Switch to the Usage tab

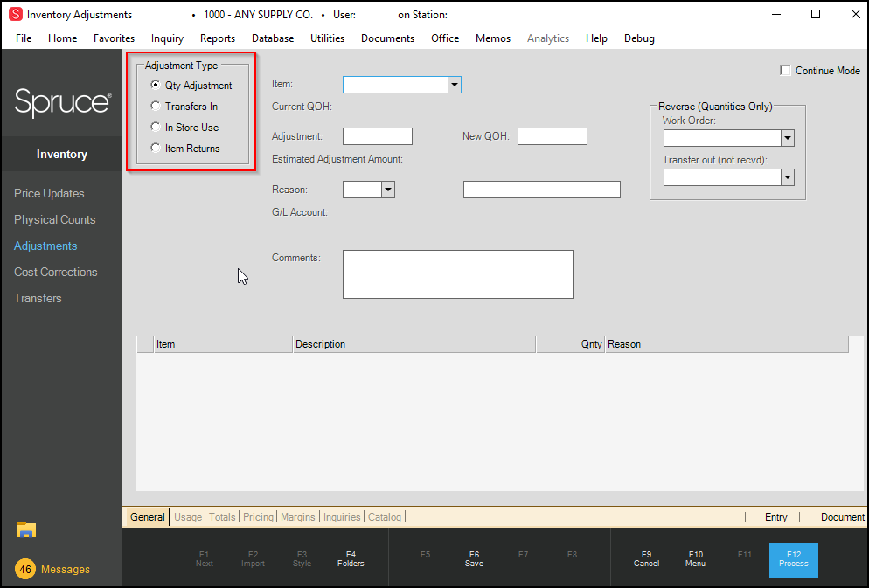(x=188, y=516)
